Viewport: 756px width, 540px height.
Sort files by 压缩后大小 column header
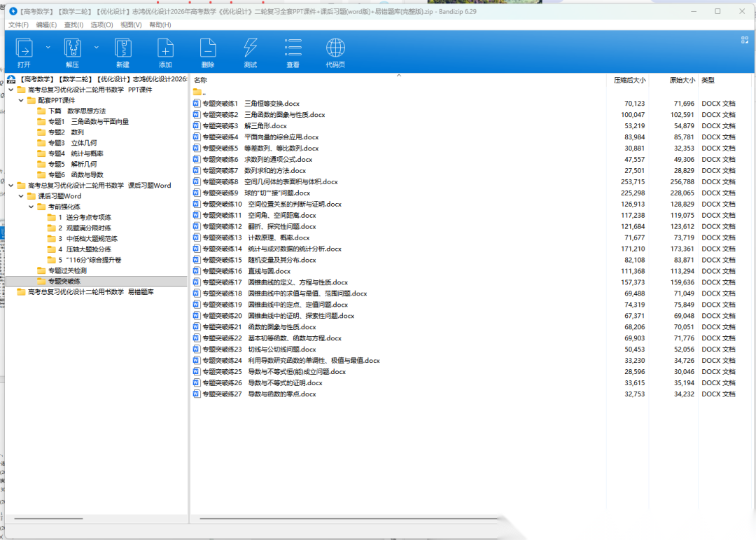tap(629, 81)
